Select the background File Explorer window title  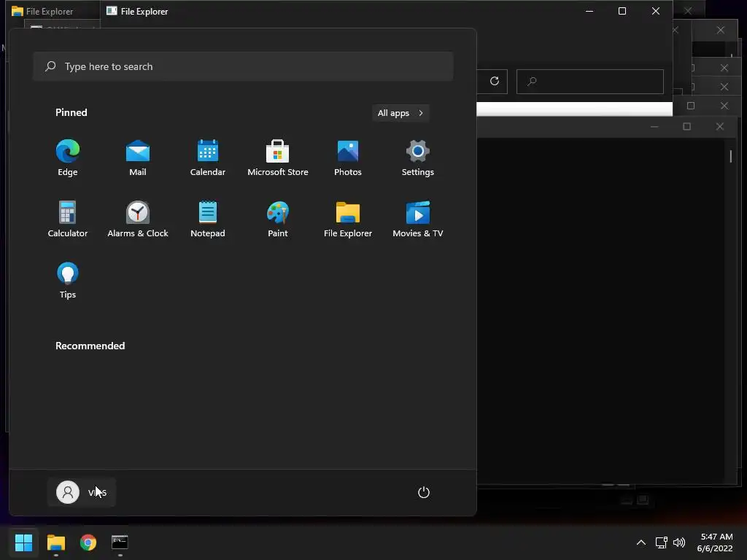pyautogui.click(x=50, y=12)
